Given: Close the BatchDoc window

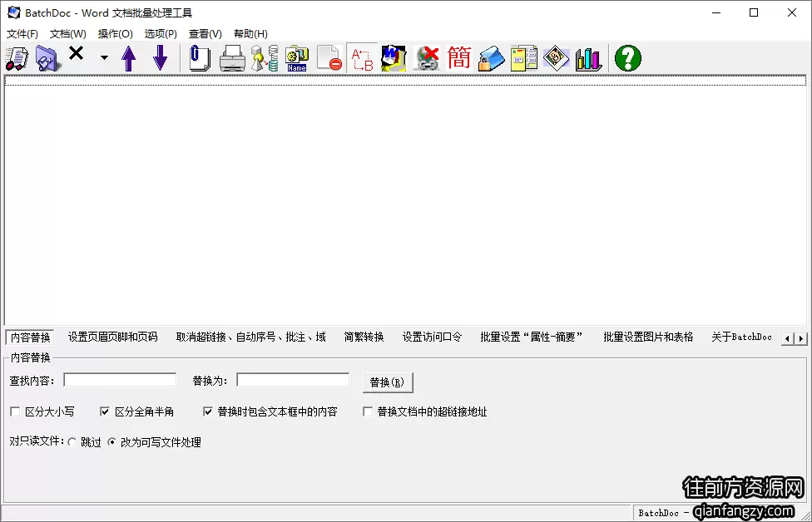Looking at the screenshot, I should coord(792,13).
